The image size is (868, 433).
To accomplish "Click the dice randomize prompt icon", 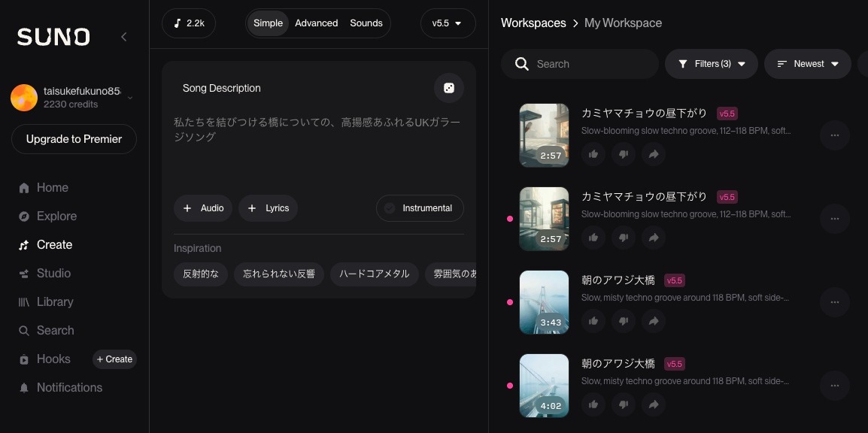I will tap(448, 88).
